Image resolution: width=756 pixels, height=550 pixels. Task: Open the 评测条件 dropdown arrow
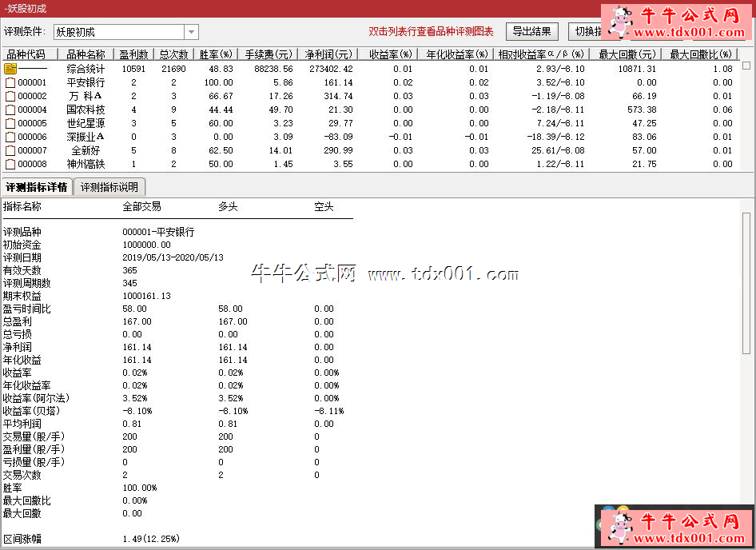[192, 32]
